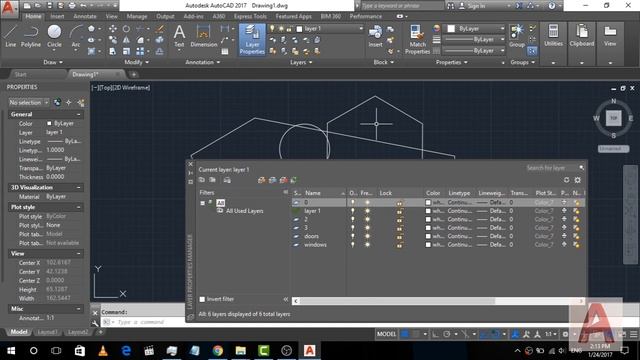Click the MODEL status bar button

coord(386,334)
